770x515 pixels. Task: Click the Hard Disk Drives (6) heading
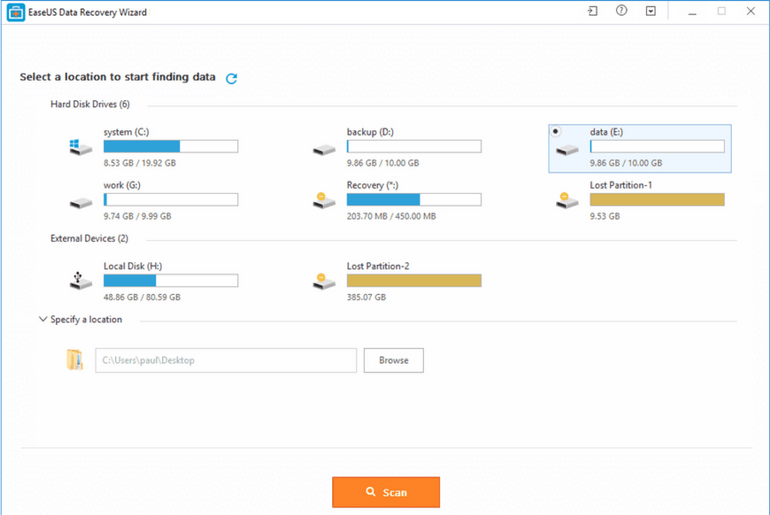(90, 104)
